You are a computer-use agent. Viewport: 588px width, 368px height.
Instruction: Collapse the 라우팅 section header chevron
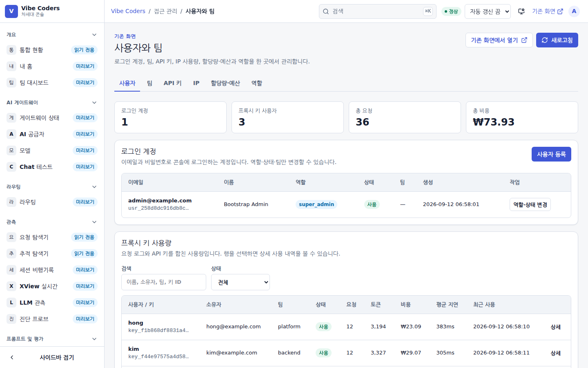94,187
